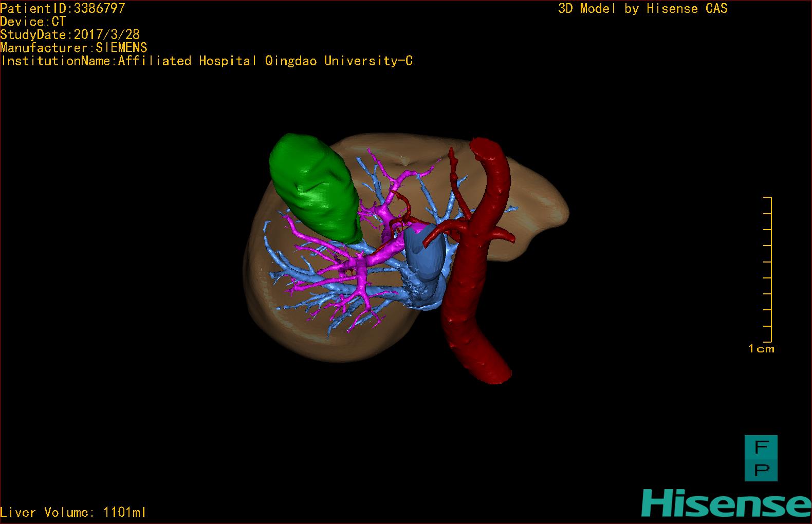The height and width of the screenshot is (524, 812).
Task: Click the InstitutionName text line
Action: (x=207, y=61)
